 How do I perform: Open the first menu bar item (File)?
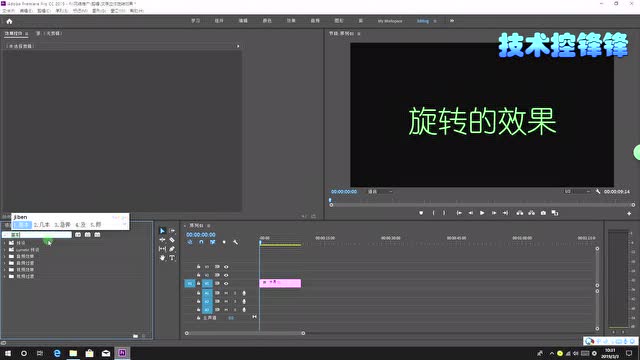click(x=9, y=11)
